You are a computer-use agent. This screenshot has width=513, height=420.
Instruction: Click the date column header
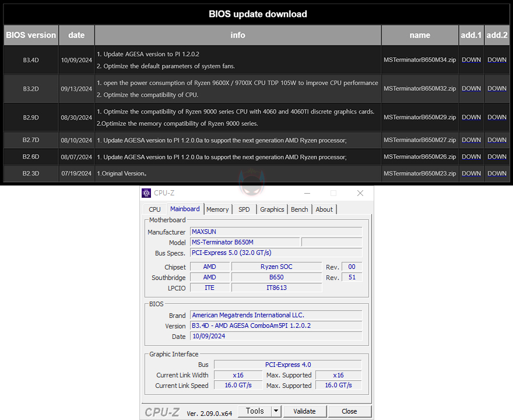pyautogui.click(x=76, y=35)
